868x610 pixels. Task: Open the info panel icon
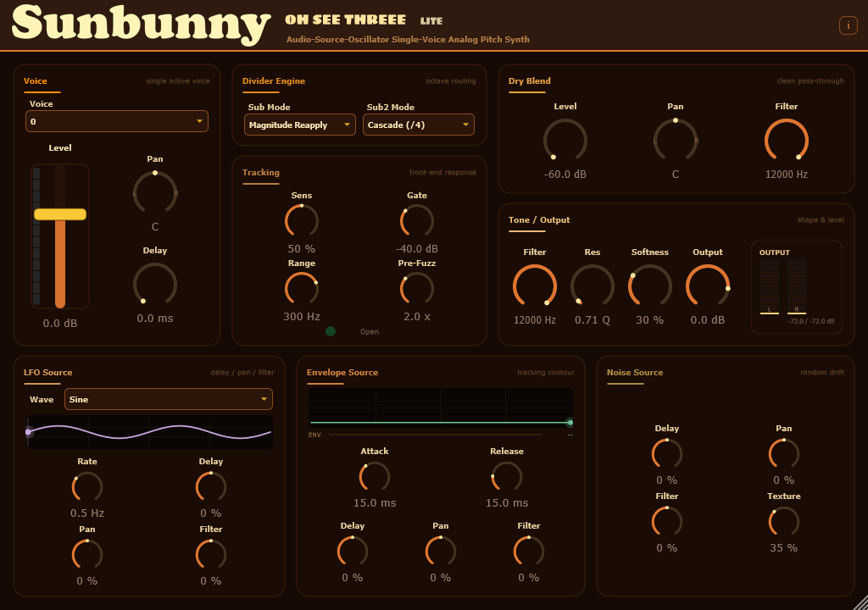[x=848, y=25]
